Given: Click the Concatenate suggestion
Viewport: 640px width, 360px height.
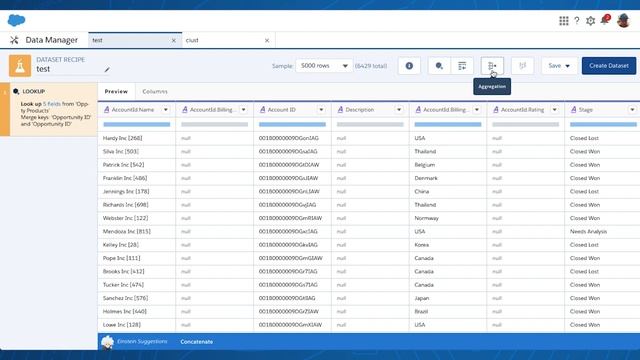Looking at the screenshot, I should coord(197,342).
